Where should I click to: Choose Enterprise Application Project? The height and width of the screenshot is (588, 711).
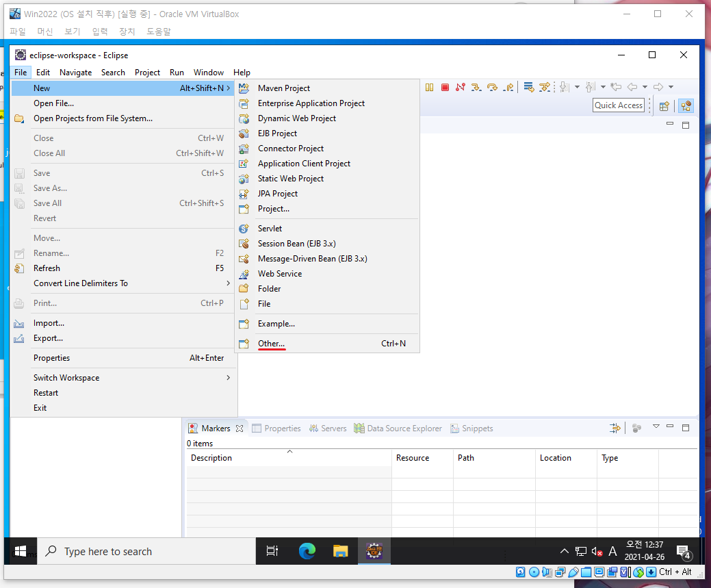[x=327, y=103]
